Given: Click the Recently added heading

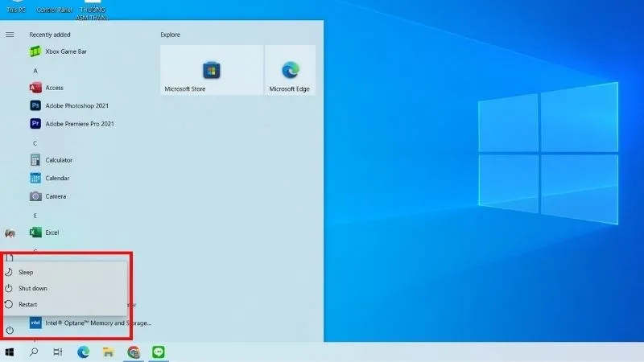Looking at the screenshot, I should 50,35.
